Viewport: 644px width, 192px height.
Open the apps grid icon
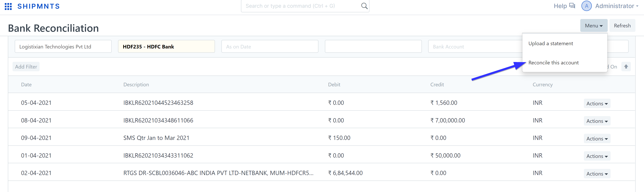pyautogui.click(x=8, y=7)
